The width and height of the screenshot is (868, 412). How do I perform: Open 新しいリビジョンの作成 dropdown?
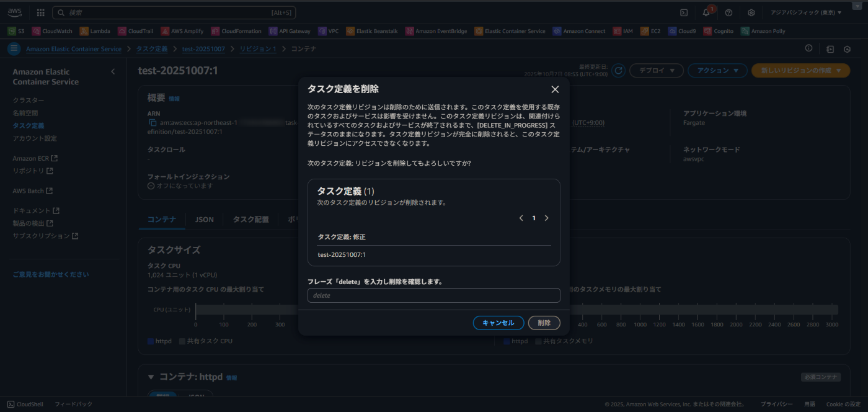tap(800, 71)
